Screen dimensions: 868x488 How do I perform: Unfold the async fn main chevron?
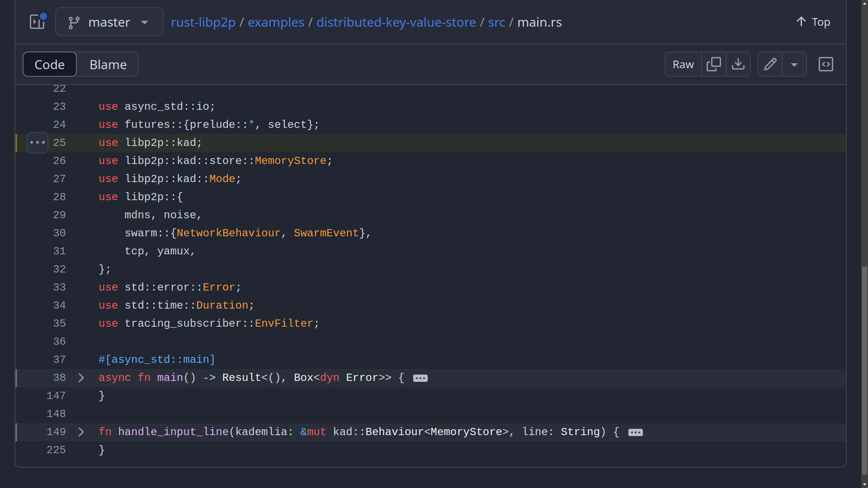pos(81,378)
